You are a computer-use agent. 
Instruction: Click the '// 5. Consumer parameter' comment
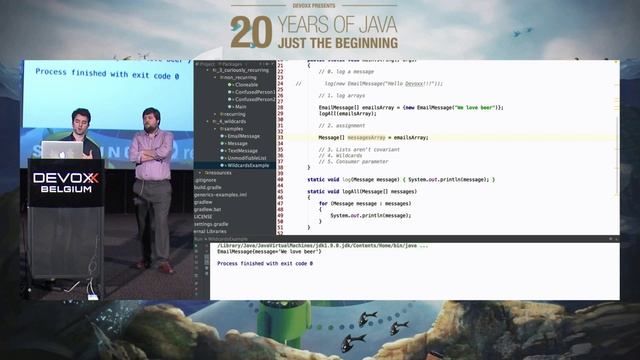tap(353, 162)
